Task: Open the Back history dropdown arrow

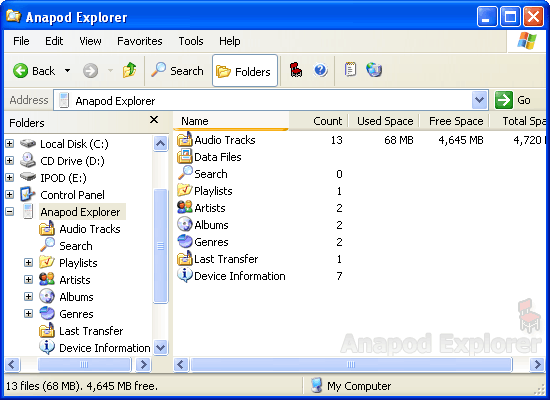Action: [67, 71]
